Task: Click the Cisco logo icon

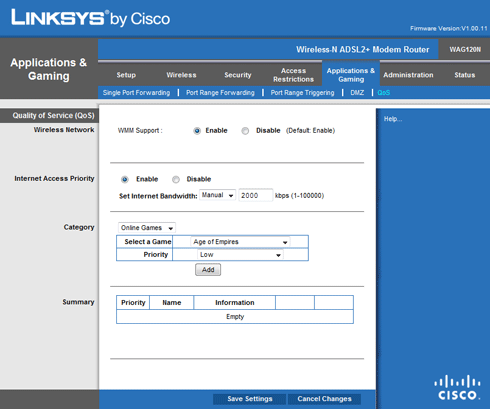Action: 457,388
